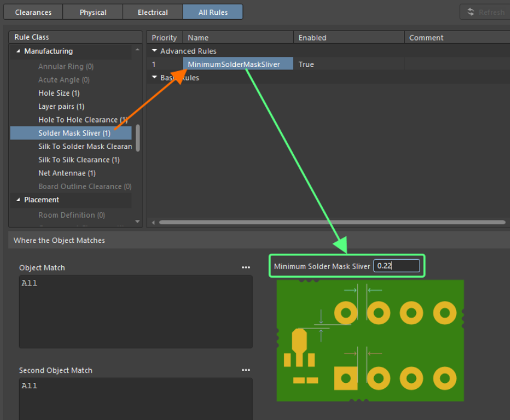Select Hole Size rule class

[x=59, y=93]
